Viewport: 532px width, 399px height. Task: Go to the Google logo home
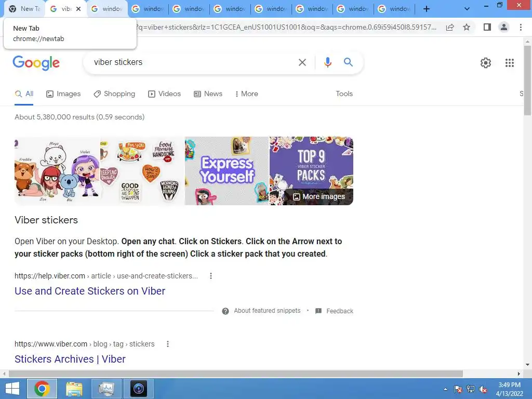(36, 63)
